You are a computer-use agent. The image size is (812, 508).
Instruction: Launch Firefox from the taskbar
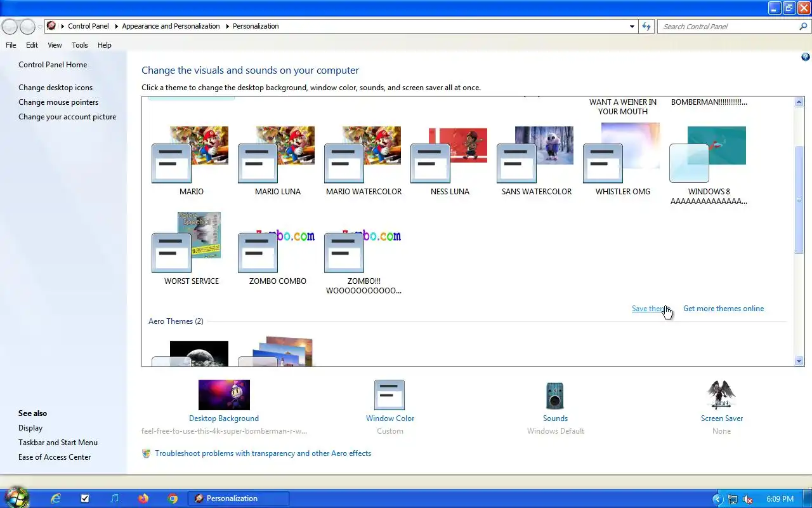click(143, 498)
